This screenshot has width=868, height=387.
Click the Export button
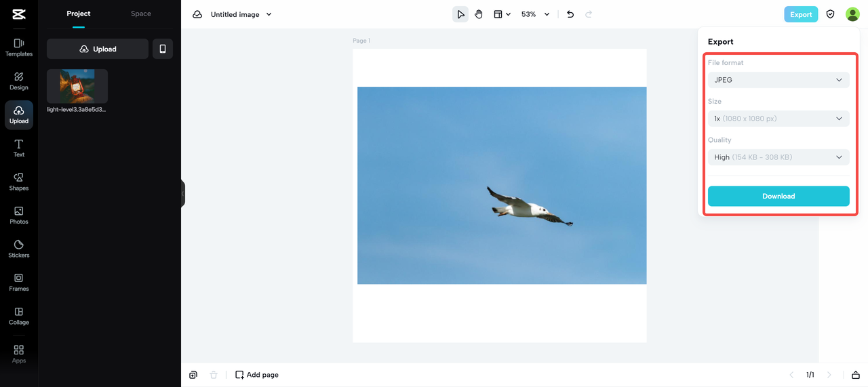801,14
